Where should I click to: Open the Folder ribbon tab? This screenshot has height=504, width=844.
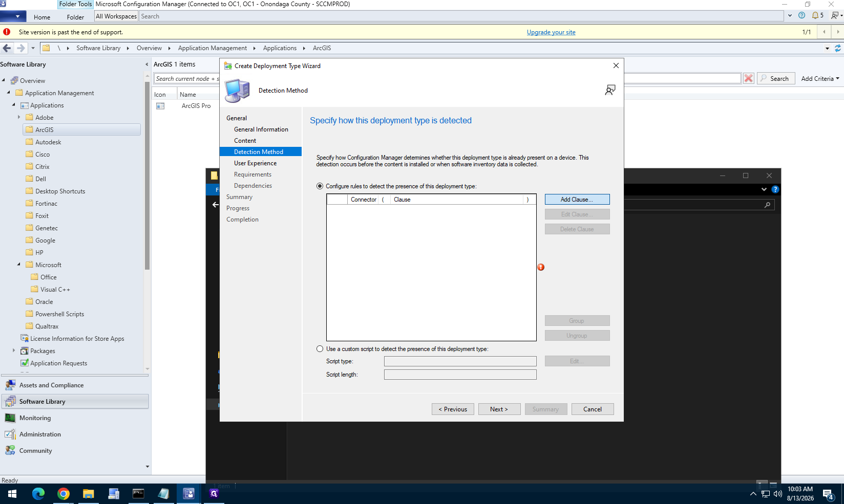coord(75,17)
